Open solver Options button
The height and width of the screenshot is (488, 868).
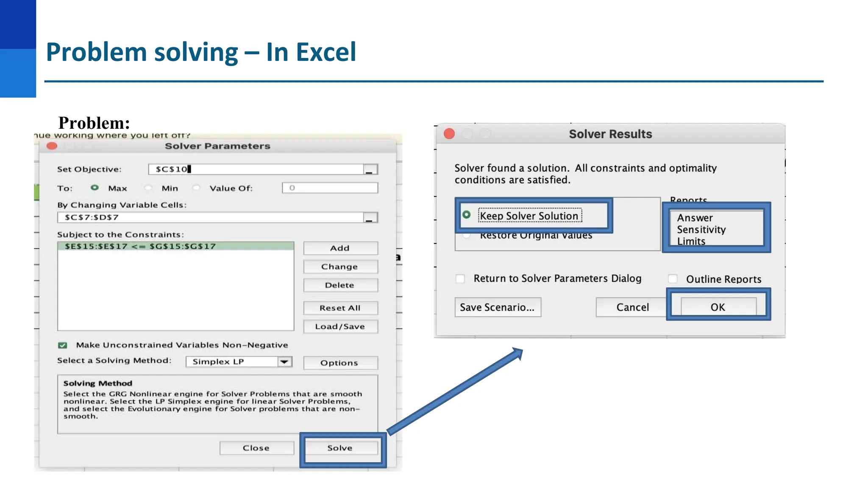[x=340, y=363]
